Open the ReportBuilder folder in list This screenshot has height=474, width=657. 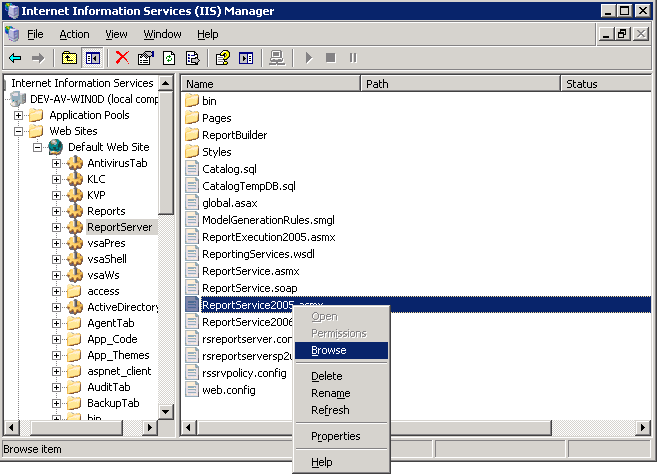coord(234,135)
